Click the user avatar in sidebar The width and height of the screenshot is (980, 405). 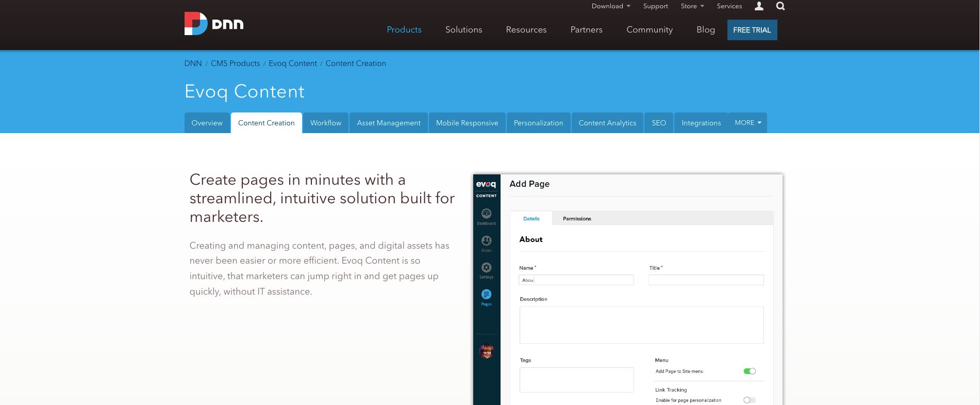(x=486, y=351)
